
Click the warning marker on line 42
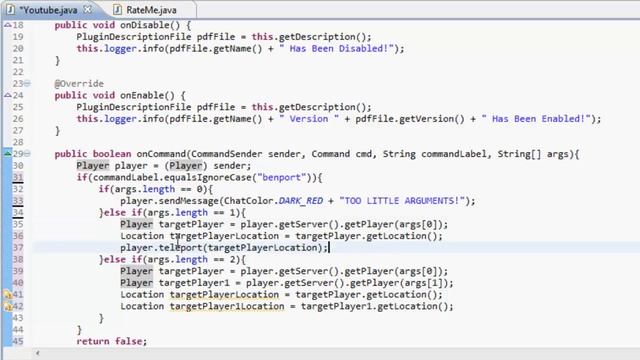click(8, 306)
